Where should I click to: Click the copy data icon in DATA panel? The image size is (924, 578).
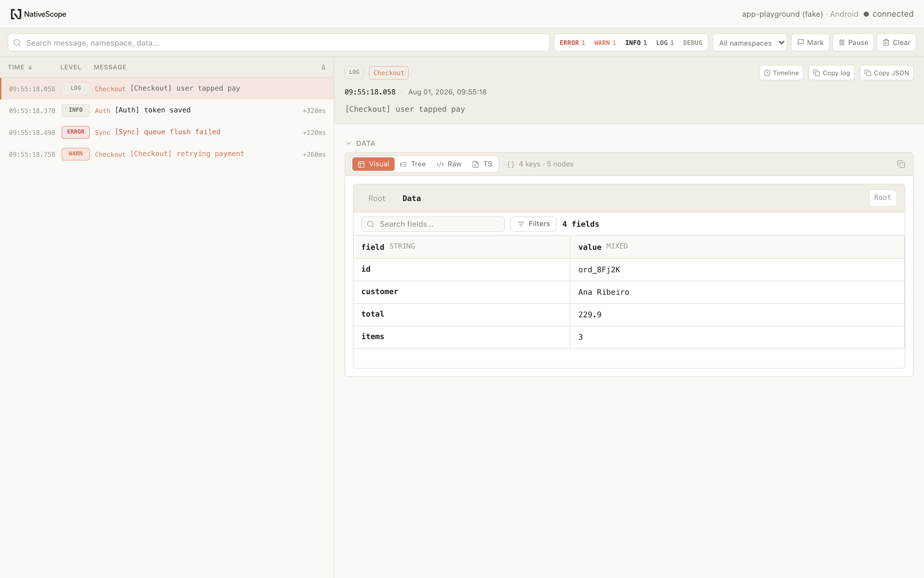pyautogui.click(x=901, y=164)
